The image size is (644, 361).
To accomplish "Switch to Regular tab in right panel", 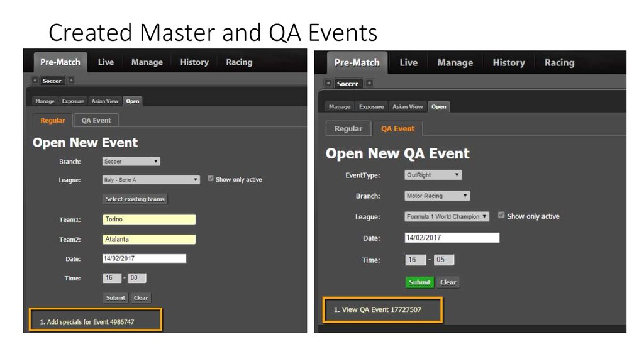I will [x=348, y=128].
